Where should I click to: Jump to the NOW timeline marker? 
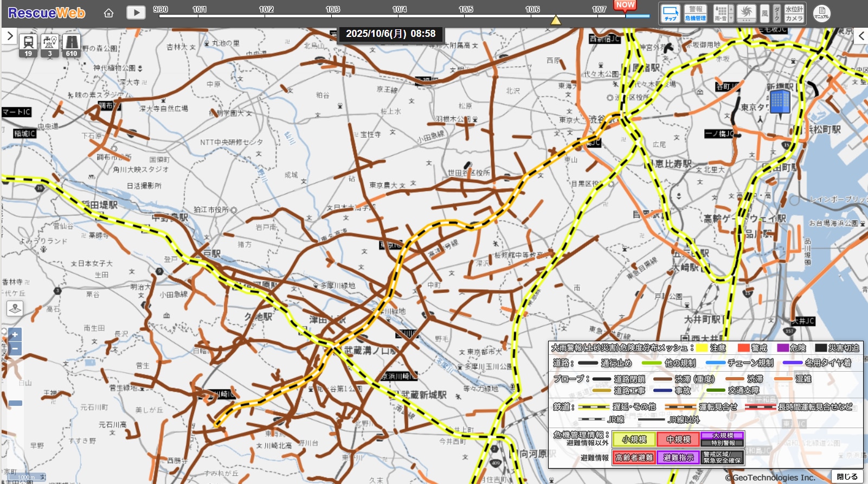625,5
